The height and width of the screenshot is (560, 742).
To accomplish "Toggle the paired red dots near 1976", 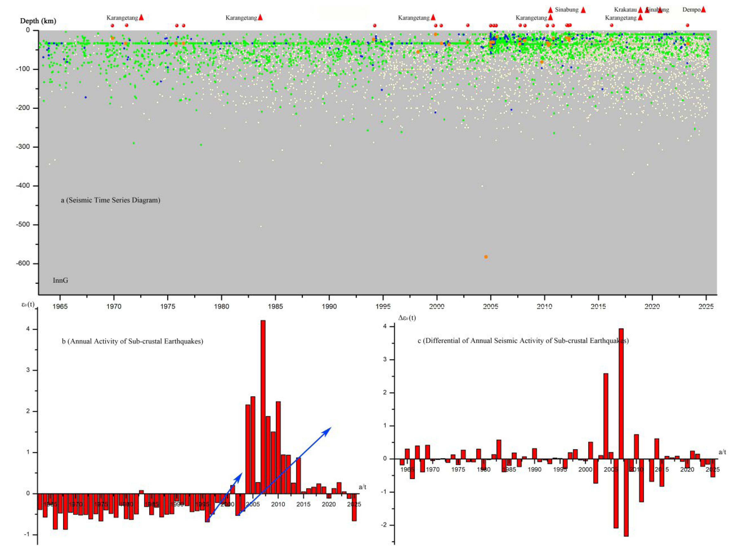I will point(180,26).
